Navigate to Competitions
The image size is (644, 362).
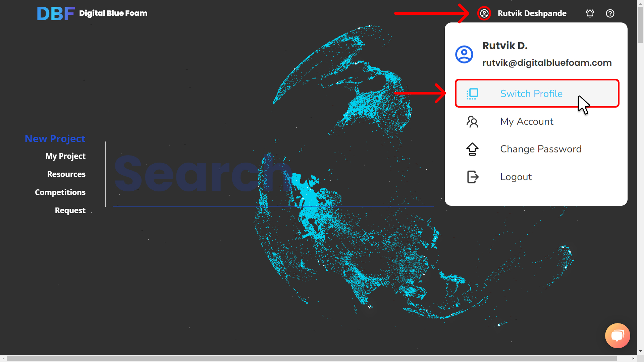[x=60, y=192]
